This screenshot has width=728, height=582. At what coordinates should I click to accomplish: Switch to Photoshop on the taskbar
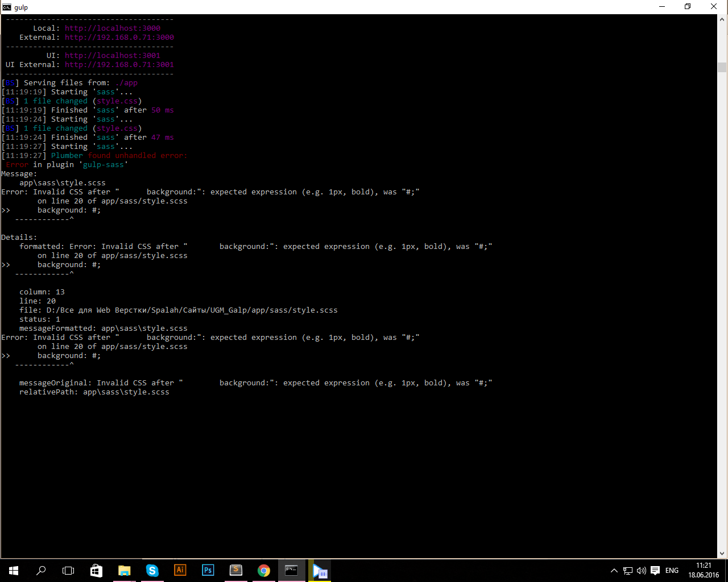tap(208, 571)
